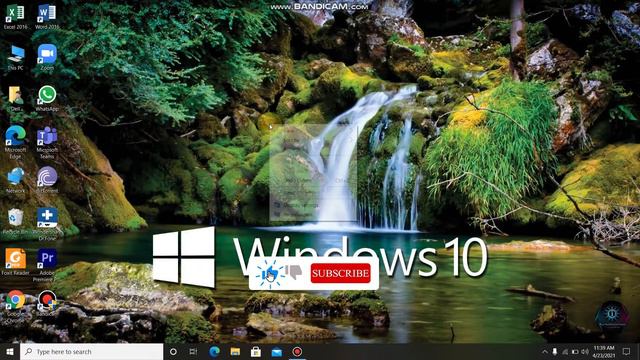The image size is (640, 360).
Task: Click the blue thumbs-up like icon
Action: (270, 274)
